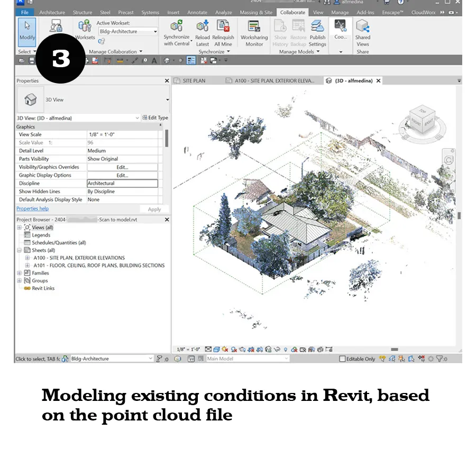
Task: Open the File menu
Action: coord(24,13)
